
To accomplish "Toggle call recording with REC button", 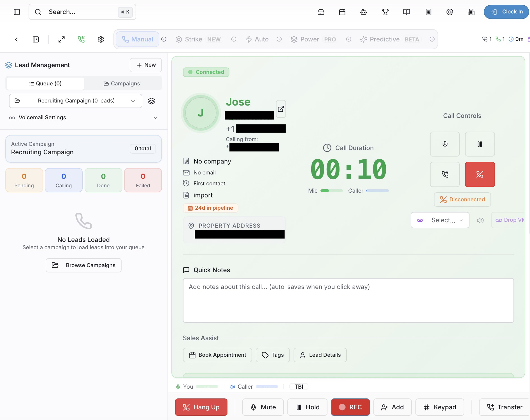I will [350, 407].
